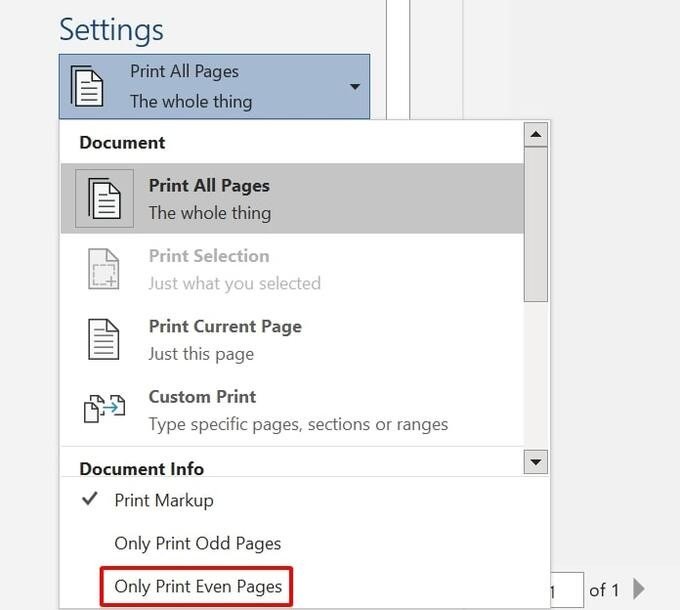Choose Print Current Page option
The image size is (680, 610).
click(x=225, y=340)
